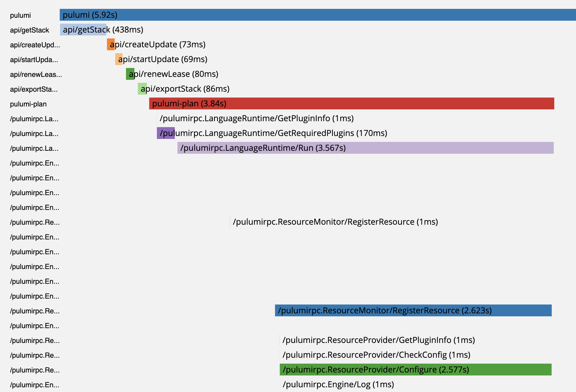
Task: Select the orange api/createUpdate (73ms) span
Action: coord(111,45)
